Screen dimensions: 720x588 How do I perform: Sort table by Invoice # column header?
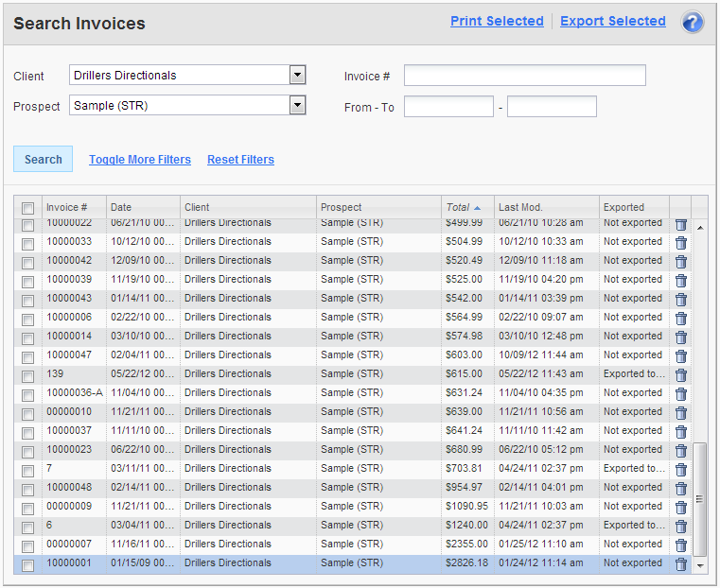(x=67, y=207)
